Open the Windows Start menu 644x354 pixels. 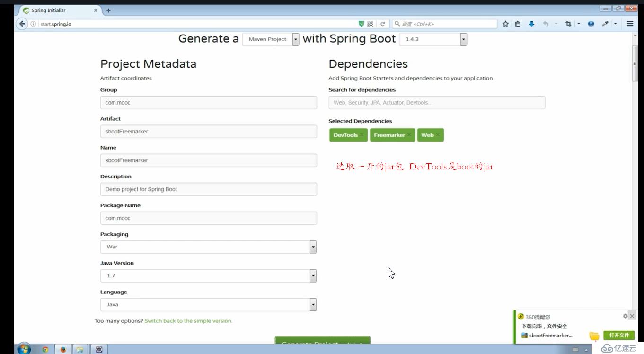point(24,349)
